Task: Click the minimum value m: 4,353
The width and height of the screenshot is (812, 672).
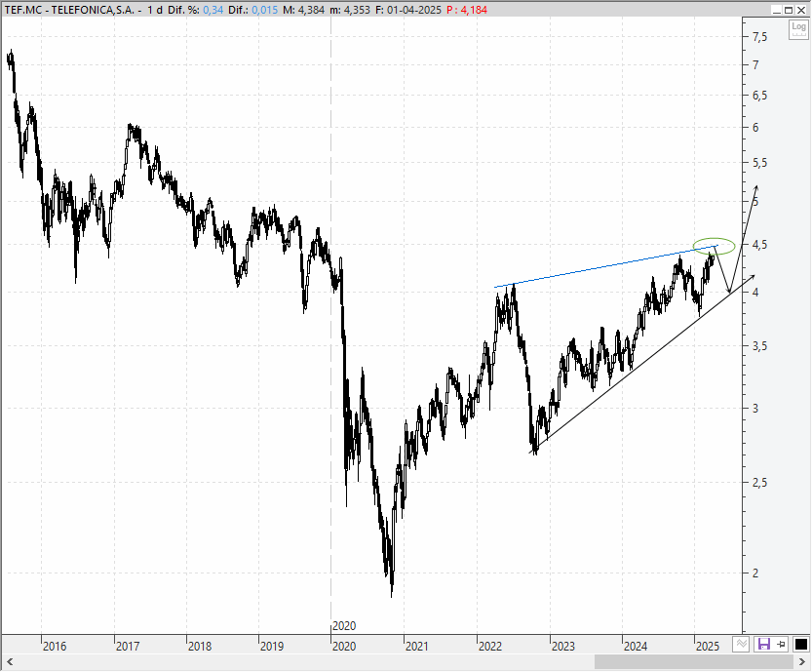Action: (x=350, y=10)
